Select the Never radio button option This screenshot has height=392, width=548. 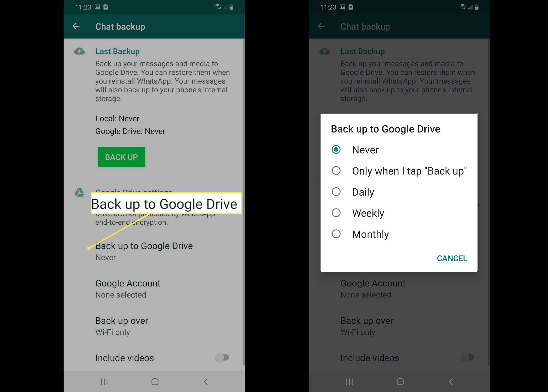tap(337, 150)
